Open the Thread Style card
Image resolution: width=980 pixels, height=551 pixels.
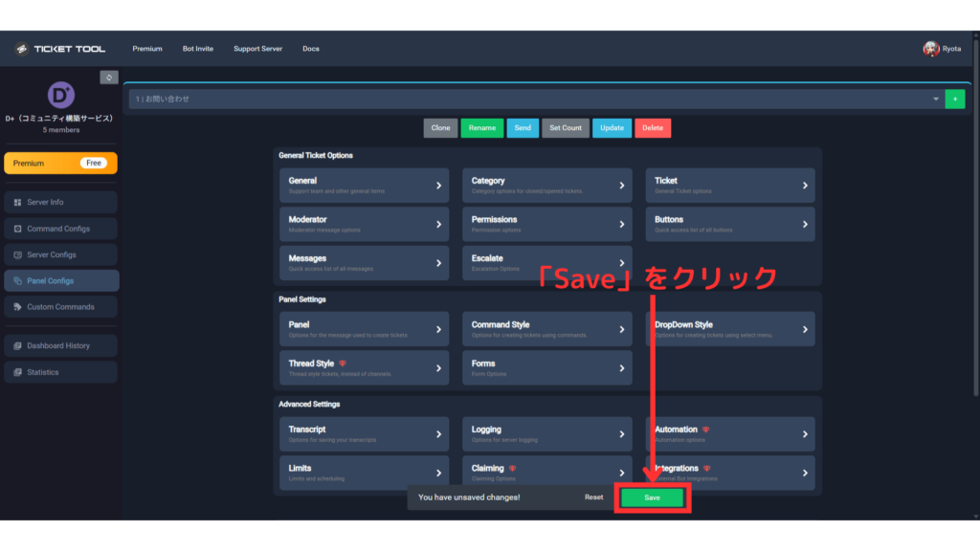click(364, 368)
